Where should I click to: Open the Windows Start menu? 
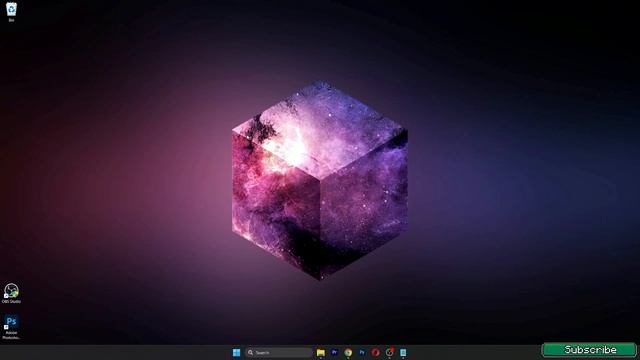pyautogui.click(x=236, y=352)
